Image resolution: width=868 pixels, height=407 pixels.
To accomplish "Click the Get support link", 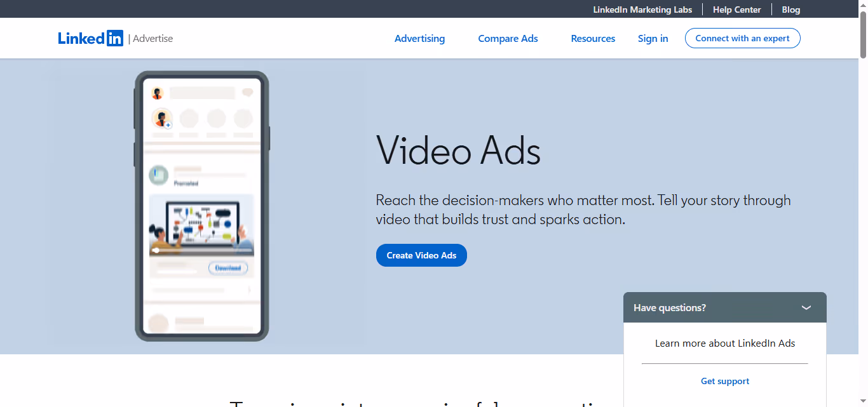I will (725, 381).
